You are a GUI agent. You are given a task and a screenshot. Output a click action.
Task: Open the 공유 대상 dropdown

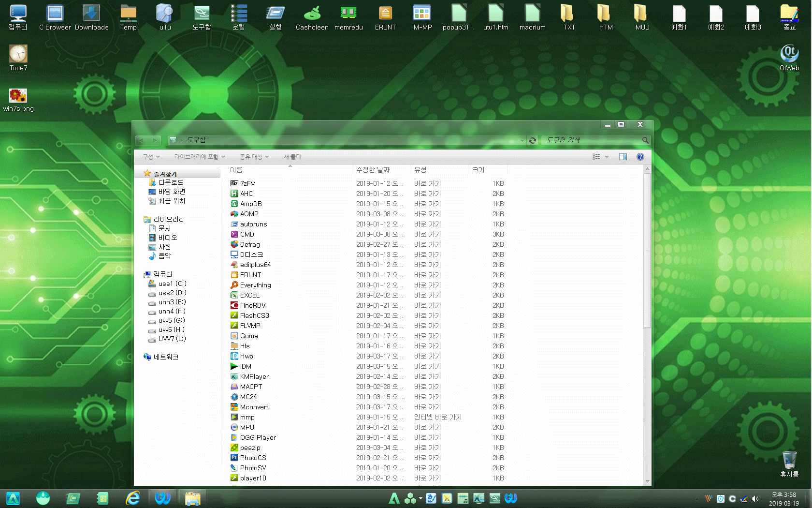[254, 157]
